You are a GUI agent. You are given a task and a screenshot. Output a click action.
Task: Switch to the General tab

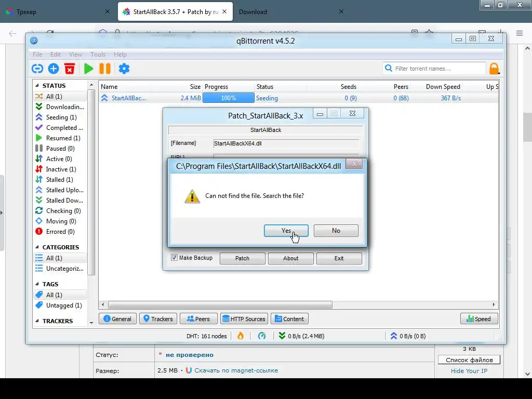(117, 318)
